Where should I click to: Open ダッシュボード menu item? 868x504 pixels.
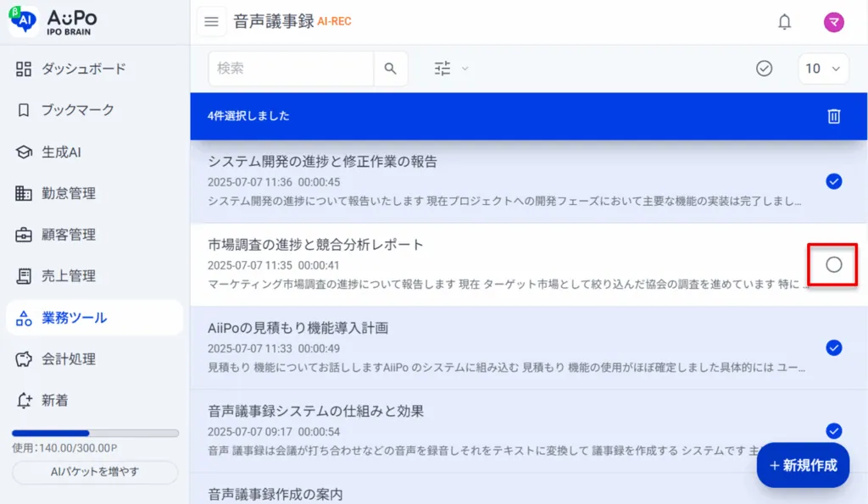click(95, 69)
